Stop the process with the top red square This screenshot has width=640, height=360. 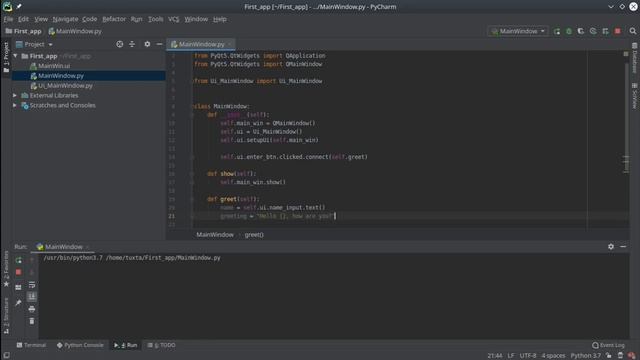tap(618, 31)
